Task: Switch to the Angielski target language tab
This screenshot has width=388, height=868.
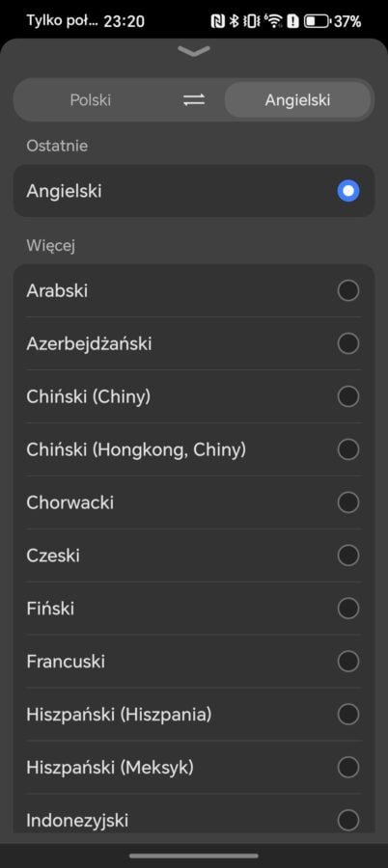Action: coord(297,100)
